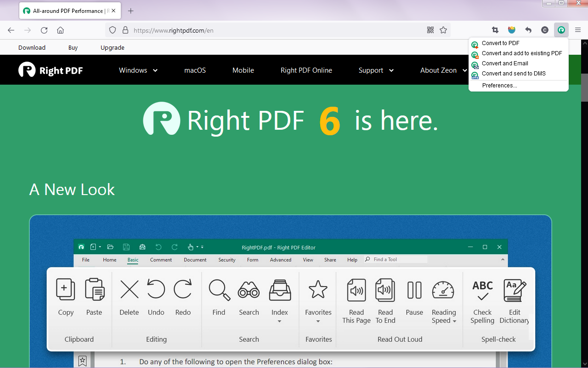This screenshot has width=588, height=368.
Task: Choose Convert and send to DMS
Action: click(x=518, y=74)
